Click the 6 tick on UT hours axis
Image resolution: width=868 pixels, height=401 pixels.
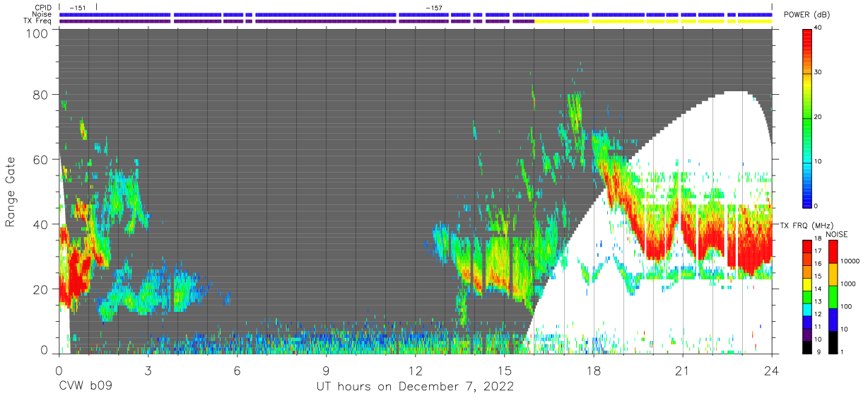[237, 370]
